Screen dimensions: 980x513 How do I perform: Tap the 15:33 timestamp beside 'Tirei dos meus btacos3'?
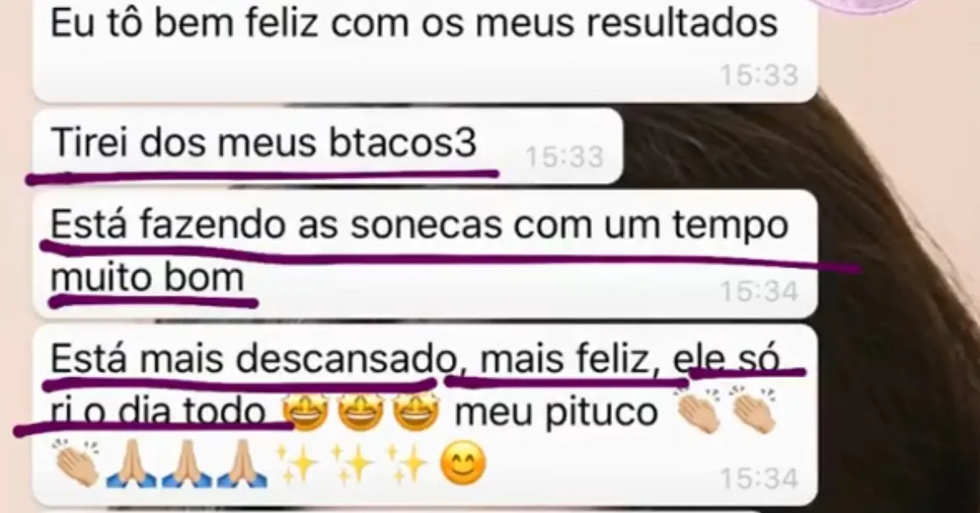564,157
